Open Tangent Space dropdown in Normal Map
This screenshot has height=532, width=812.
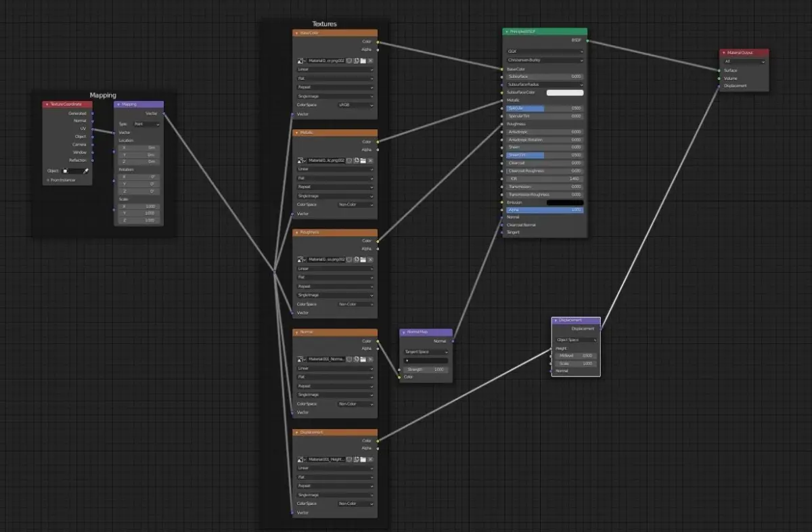426,352
